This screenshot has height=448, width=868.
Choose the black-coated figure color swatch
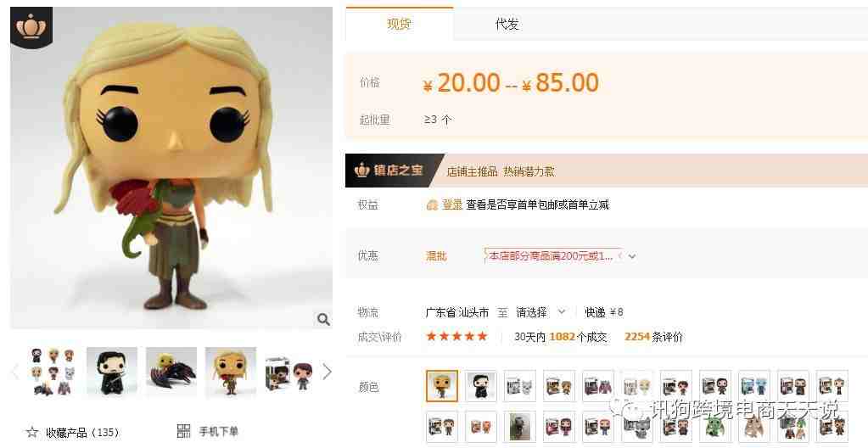pyautogui.click(x=480, y=386)
